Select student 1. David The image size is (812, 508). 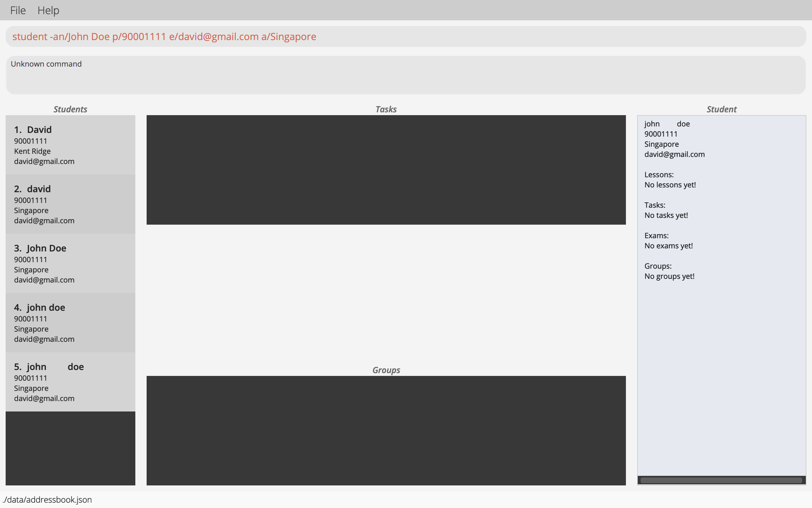coord(70,145)
